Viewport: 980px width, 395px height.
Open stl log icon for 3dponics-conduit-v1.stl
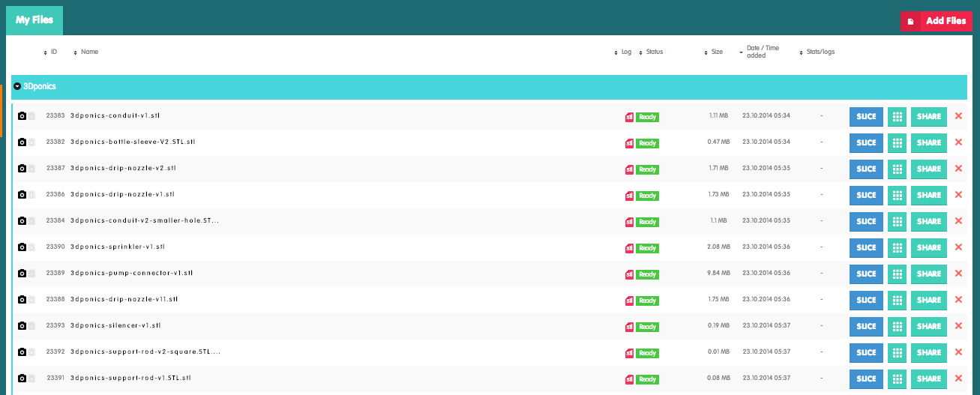[630, 117]
